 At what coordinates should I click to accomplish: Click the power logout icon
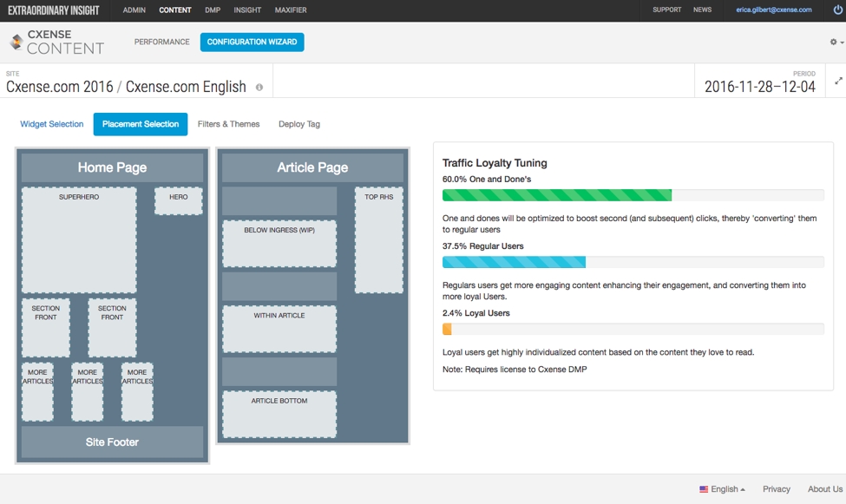(x=838, y=10)
